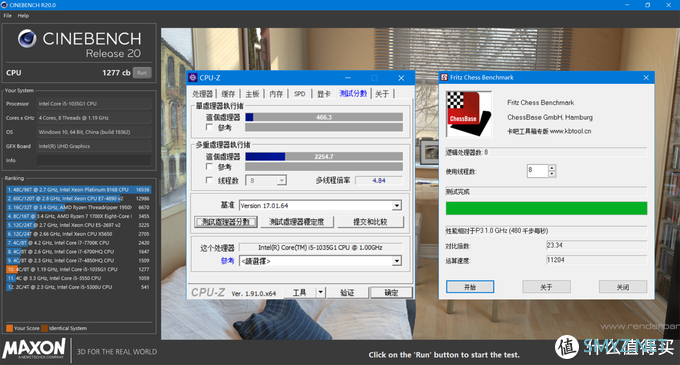Viewport: 680px width, 365px height.
Task: Click the Run button next to CPU score
Action: pos(142,73)
